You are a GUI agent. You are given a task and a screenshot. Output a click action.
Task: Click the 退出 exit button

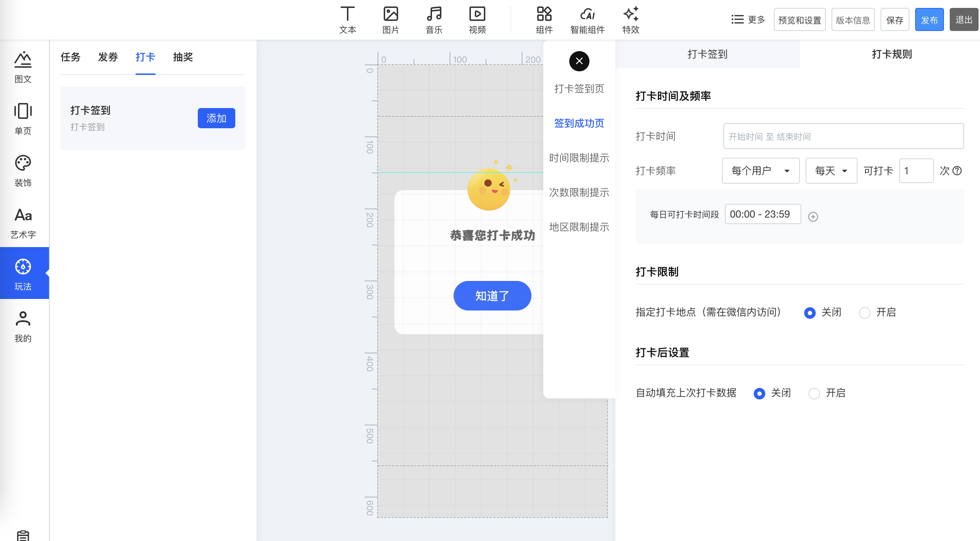point(964,20)
